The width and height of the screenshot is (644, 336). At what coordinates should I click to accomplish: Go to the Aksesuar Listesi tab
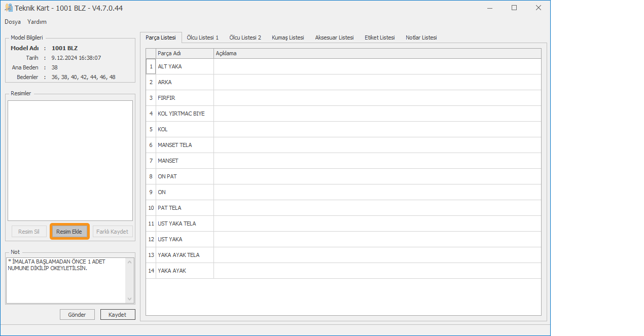334,38
